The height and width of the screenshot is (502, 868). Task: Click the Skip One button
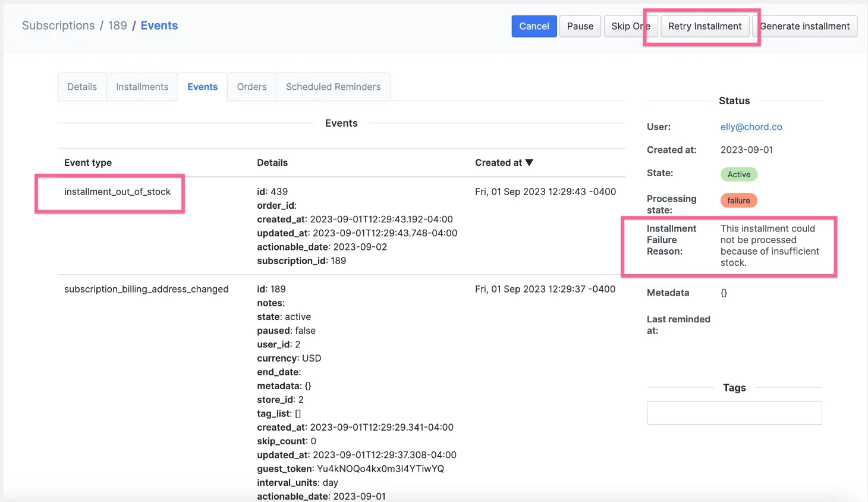630,26
